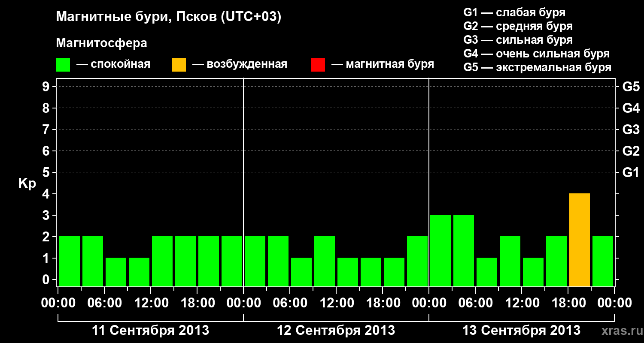The height and width of the screenshot is (343, 644).
Task: Select the Kp 3 bar starting 03:00 on 13 September
Action: pos(464,251)
